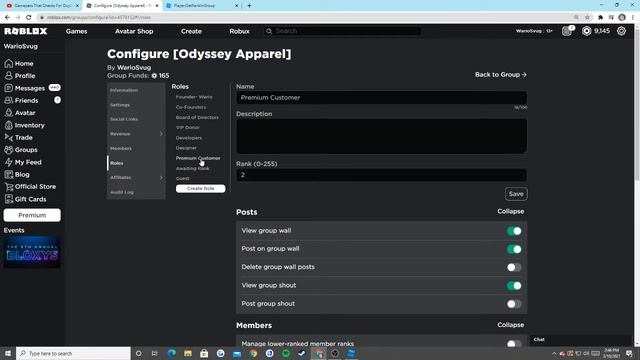The image size is (640, 360).
Task: Focus the Rank (0-255) input field
Action: pos(381,175)
